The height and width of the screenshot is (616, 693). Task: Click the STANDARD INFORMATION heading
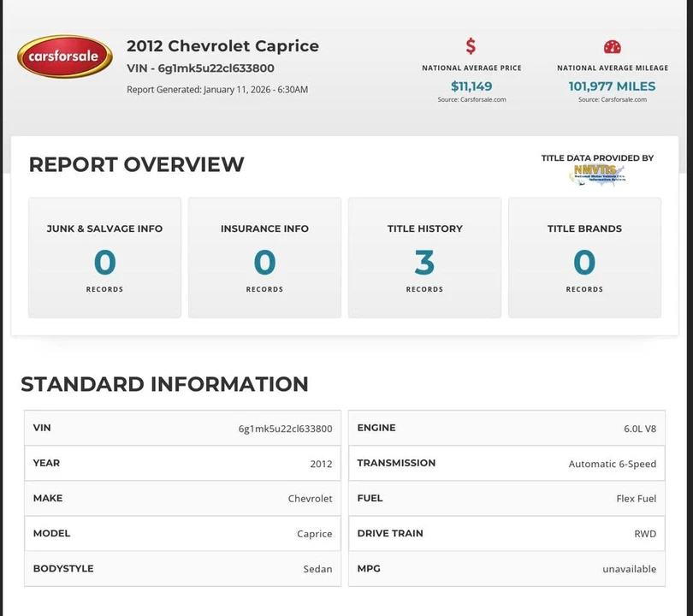(164, 384)
